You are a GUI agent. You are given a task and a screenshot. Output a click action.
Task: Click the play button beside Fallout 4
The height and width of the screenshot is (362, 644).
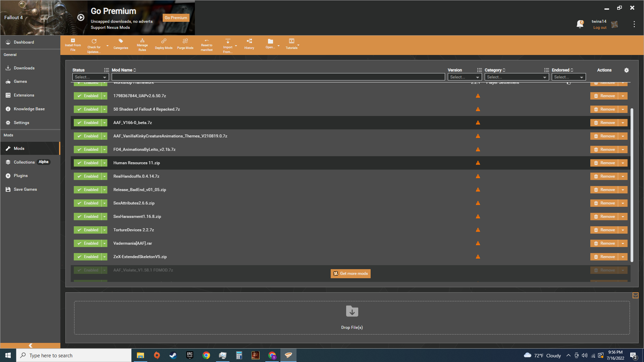click(x=81, y=17)
